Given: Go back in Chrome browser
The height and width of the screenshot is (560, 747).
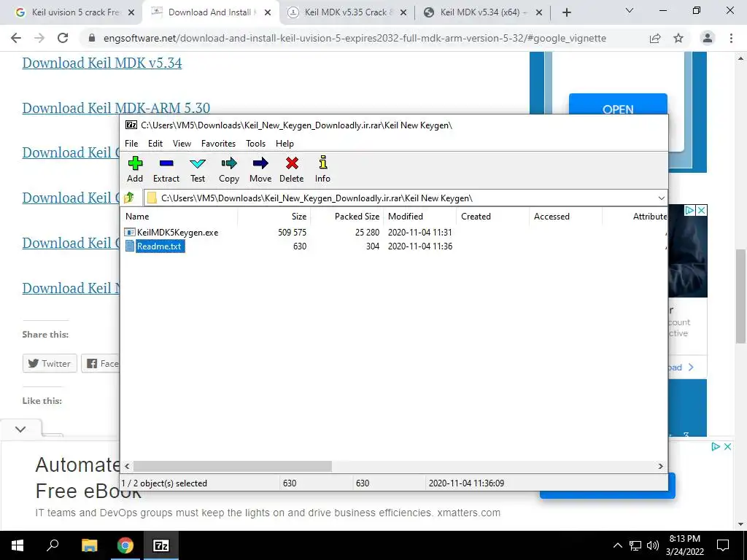Looking at the screenshot, I should 16,38.
